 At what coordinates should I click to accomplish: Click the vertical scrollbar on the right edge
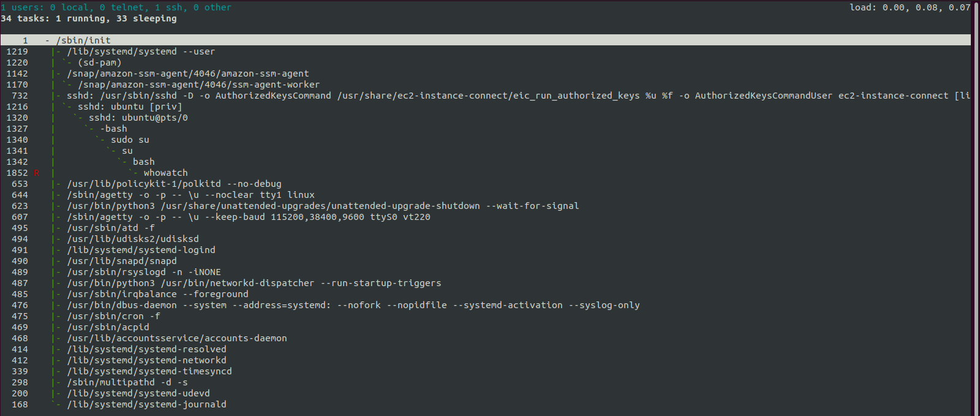[x=975, y=208]
